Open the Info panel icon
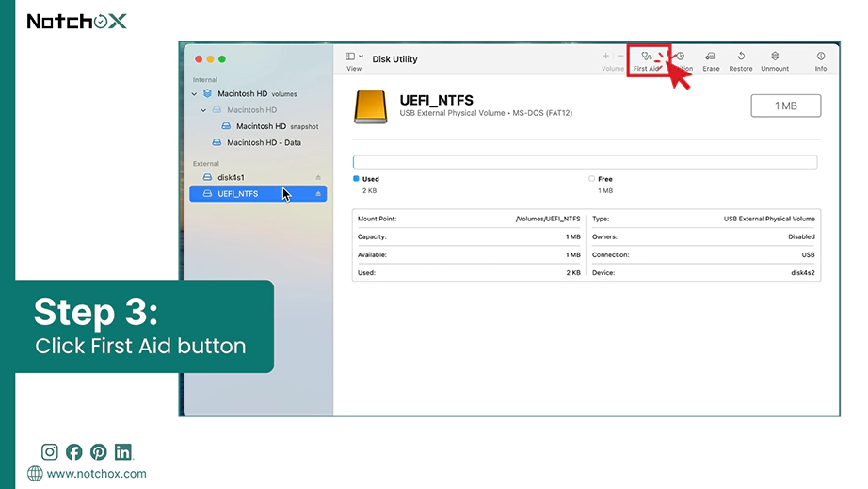868x489 pixels. pos(820,57)
